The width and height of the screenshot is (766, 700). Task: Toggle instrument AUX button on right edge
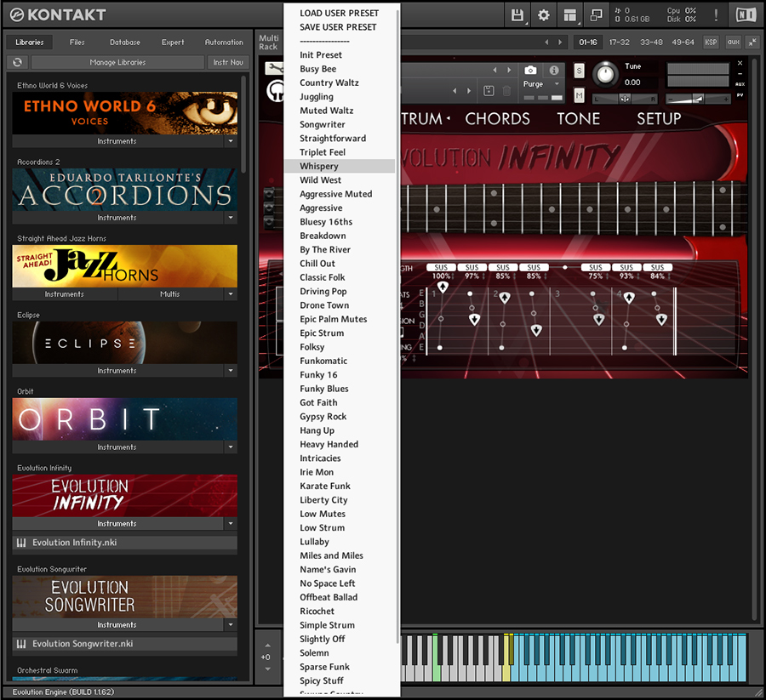pyautogui.click(x=740, y=84)
